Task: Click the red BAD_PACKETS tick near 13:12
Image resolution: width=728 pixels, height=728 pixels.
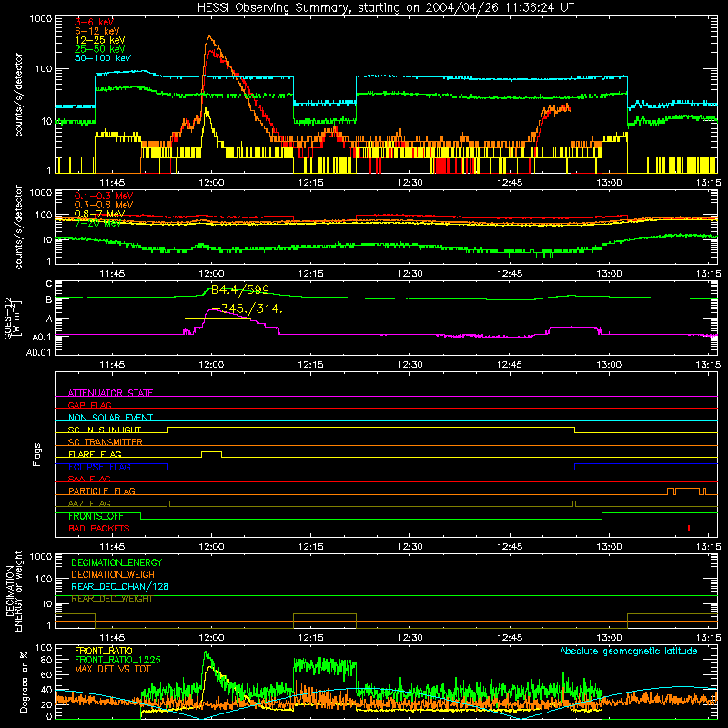Action: coord(689,528)
